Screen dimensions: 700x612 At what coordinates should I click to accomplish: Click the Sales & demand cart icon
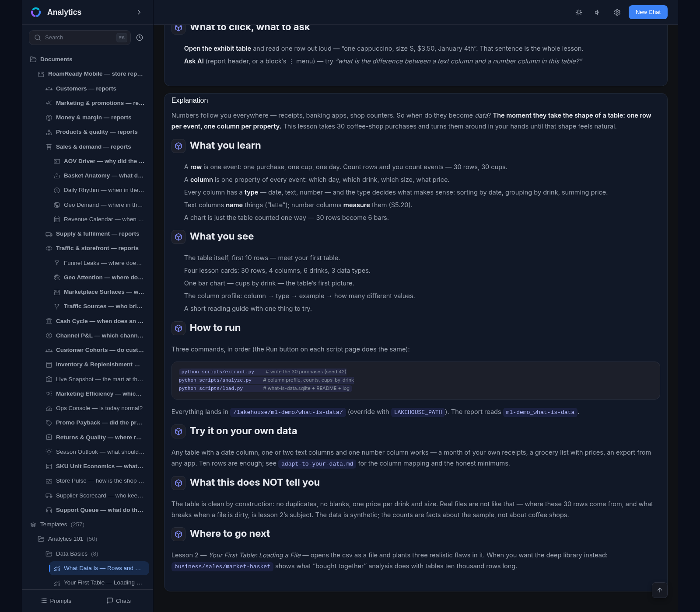(49, 147)
